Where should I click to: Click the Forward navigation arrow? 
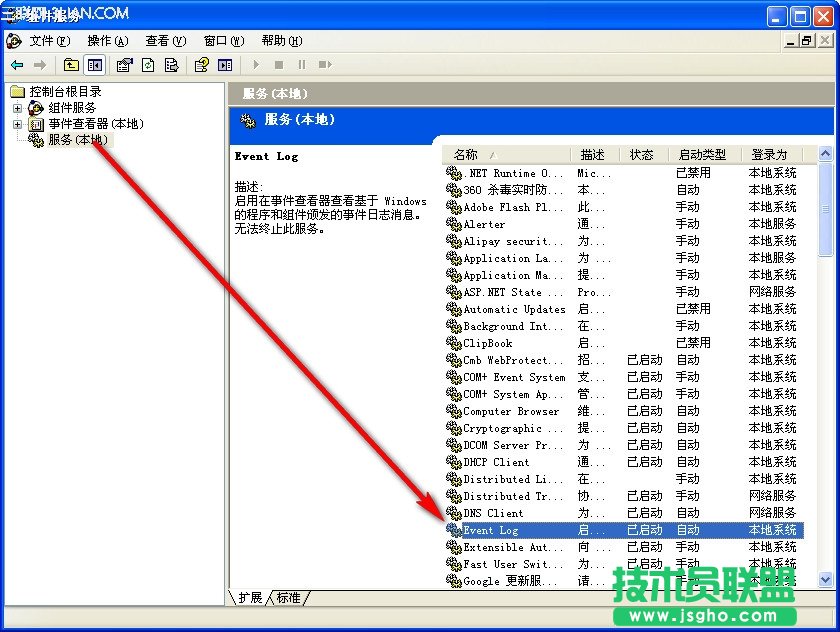pyautogui.click(x=40, y=64)
